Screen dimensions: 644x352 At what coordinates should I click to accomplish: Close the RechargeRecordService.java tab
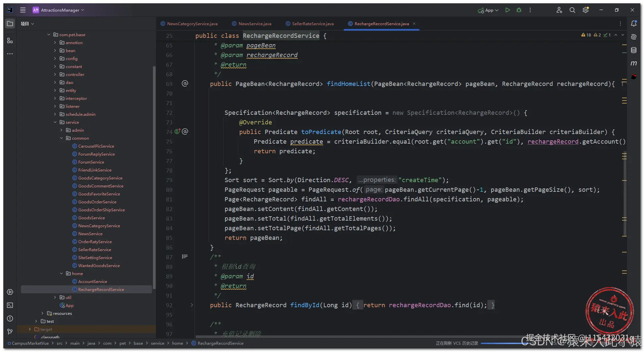(414, 24)
